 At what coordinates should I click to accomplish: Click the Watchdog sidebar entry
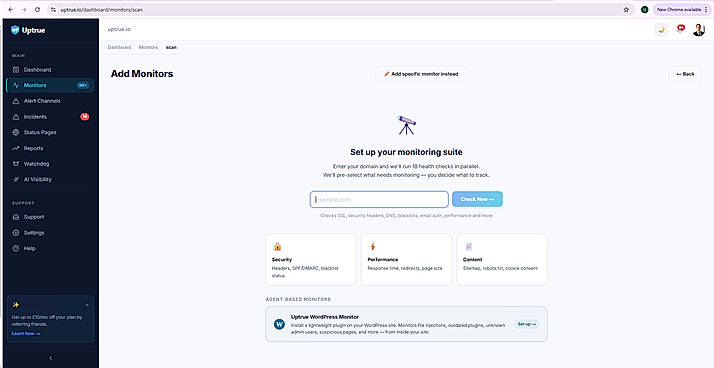pyautogui.click(x=50, y=164)
